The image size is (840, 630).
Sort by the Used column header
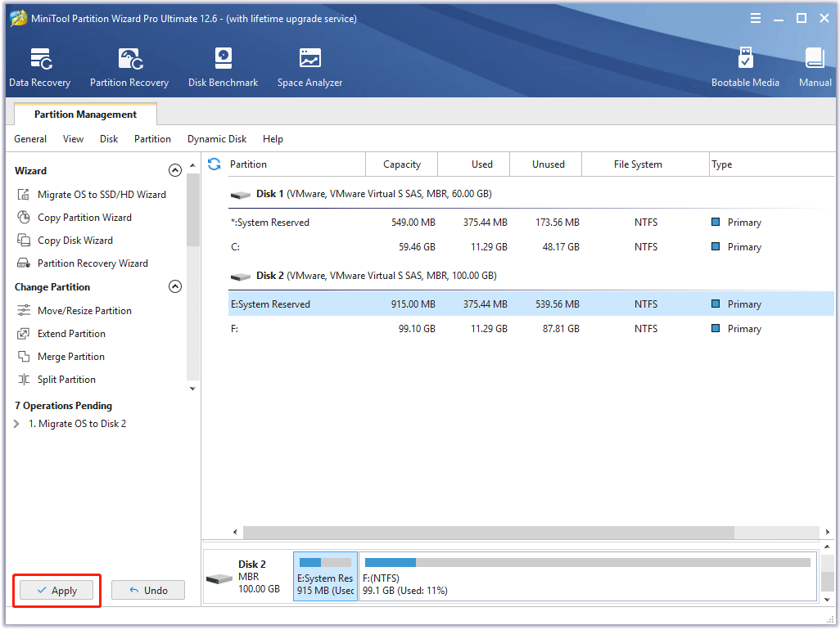click(x=474, y=164)
